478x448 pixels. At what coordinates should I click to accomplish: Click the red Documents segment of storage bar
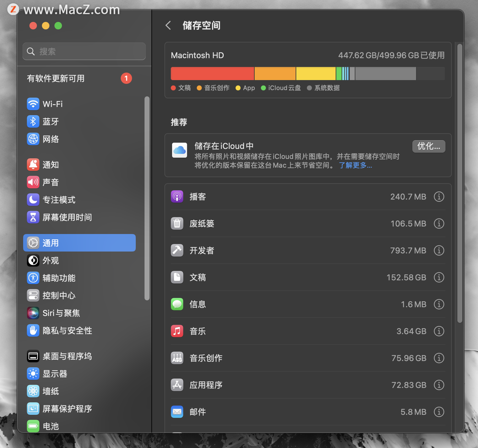(212, 73)
